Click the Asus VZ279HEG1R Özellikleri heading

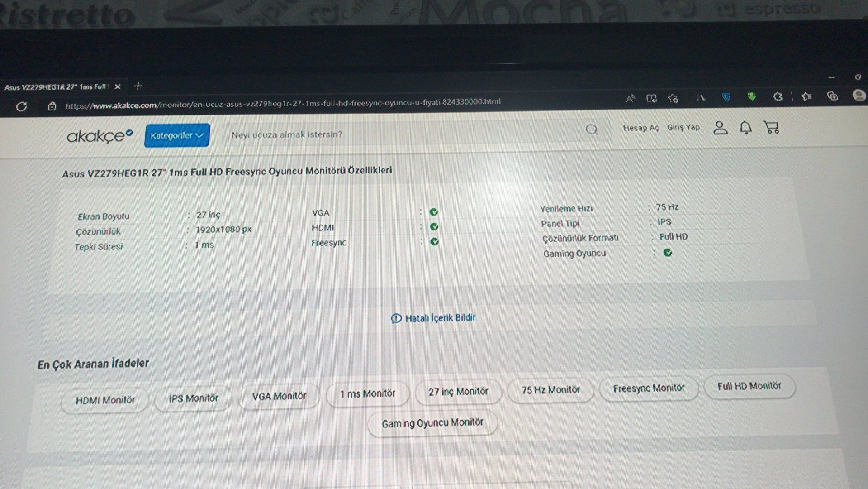[x=227, y=172]
